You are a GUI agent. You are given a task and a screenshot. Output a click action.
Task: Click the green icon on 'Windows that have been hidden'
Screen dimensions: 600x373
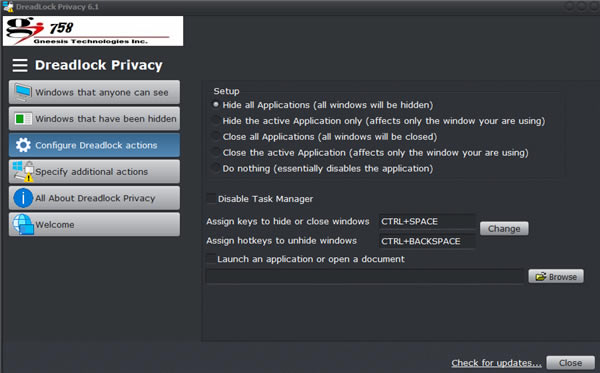[23, 119]
